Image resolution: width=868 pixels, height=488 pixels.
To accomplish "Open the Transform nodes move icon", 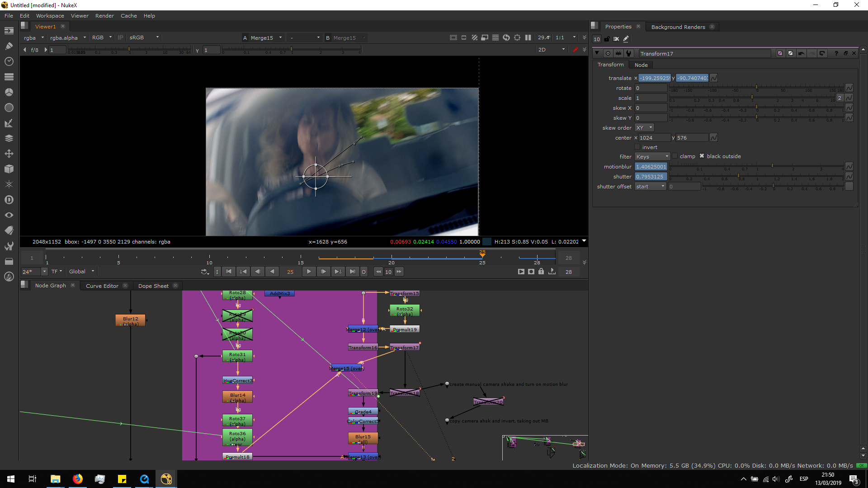I will coord(9,154).
